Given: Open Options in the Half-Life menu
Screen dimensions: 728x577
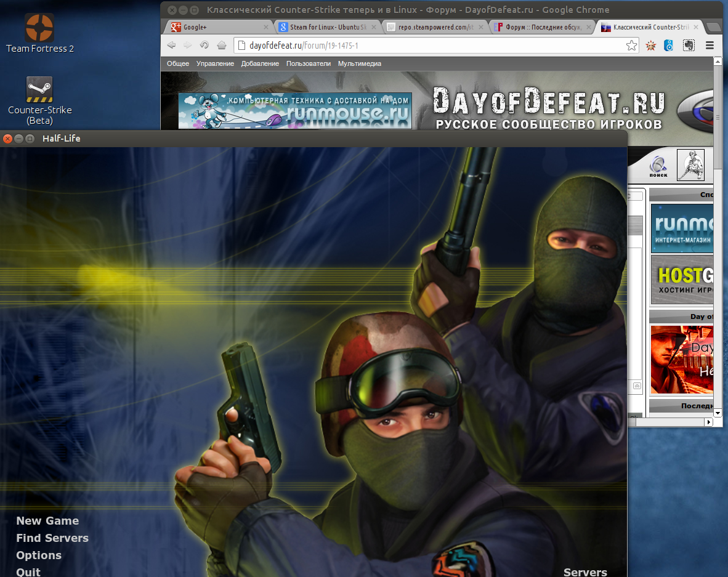Looking at the screenshot, I should [x=39, y=555].
